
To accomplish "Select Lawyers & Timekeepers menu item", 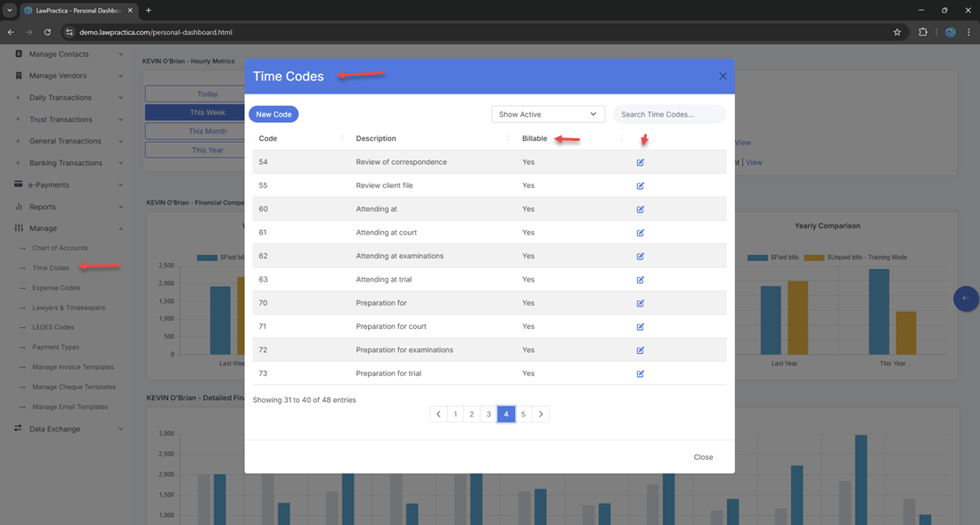I will [x=69, y=308].
